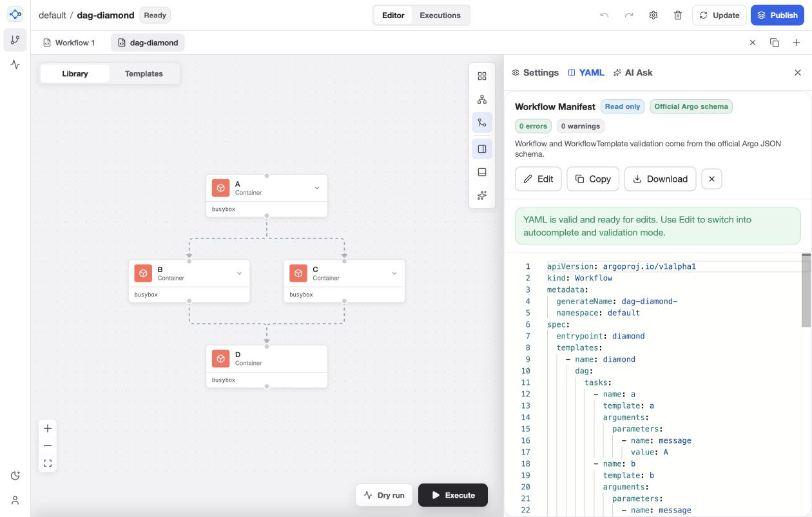Click Edit to modify the YAML
The height and width of the screenshot is (517, 812).
[x=538, y=179]
